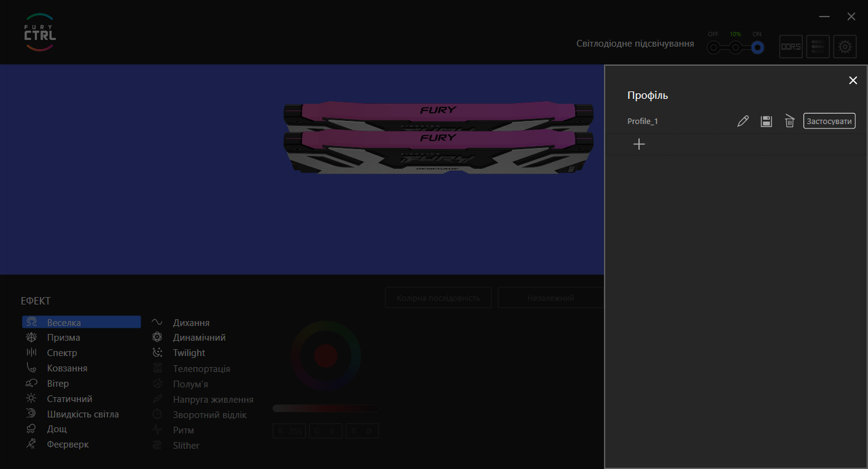Edit Profile_1 with the pencil icon
The height and width of the screenshot is (469, 868).
pos(743,122)
